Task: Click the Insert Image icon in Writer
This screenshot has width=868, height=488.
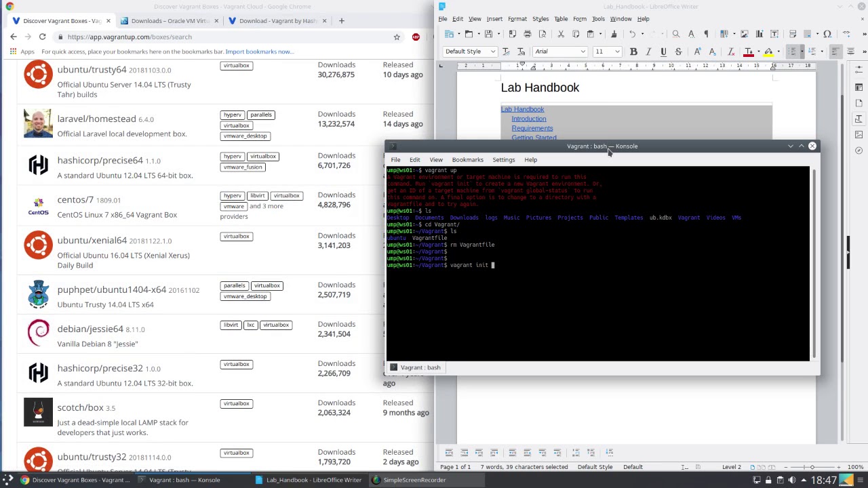Action: [744, 34]
